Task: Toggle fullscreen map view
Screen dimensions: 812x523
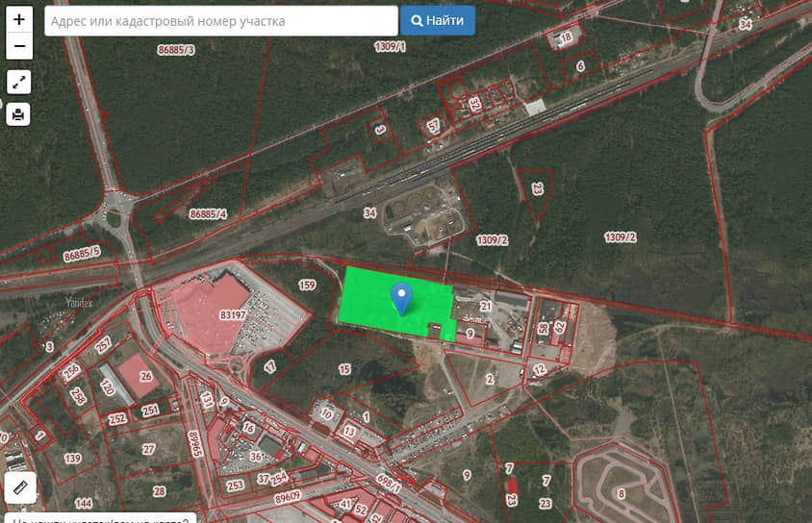Action: click(18, 83)
